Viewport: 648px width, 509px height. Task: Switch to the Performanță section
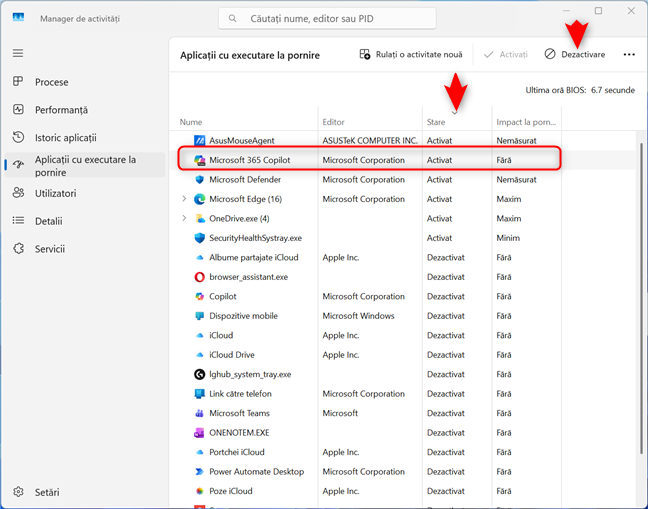pos(61,110)
